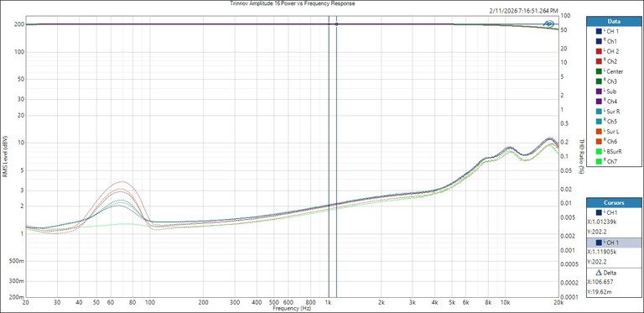This screenshot has width=644, height=313.
Task: Click the 1k tick label on frequency axis
Action: pos(328,302)
